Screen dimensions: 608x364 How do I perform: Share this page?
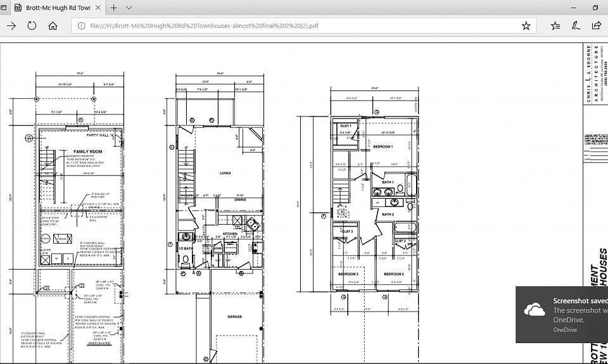click(x=596, y=26)
